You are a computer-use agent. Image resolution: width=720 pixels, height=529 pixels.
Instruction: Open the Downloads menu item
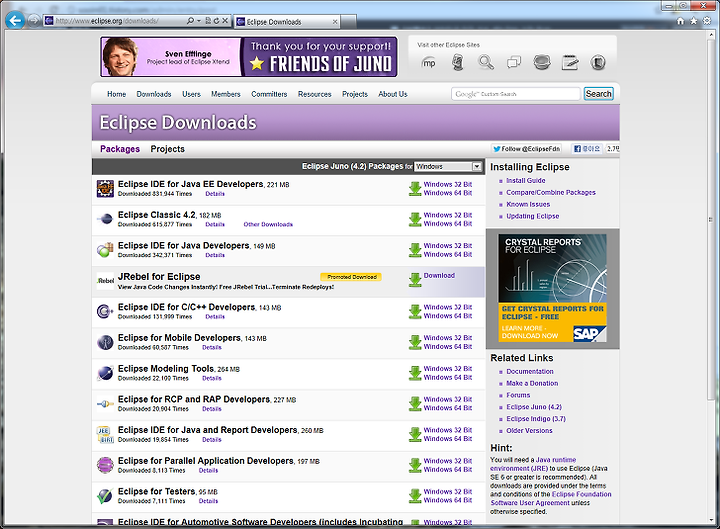click(154, 94)
